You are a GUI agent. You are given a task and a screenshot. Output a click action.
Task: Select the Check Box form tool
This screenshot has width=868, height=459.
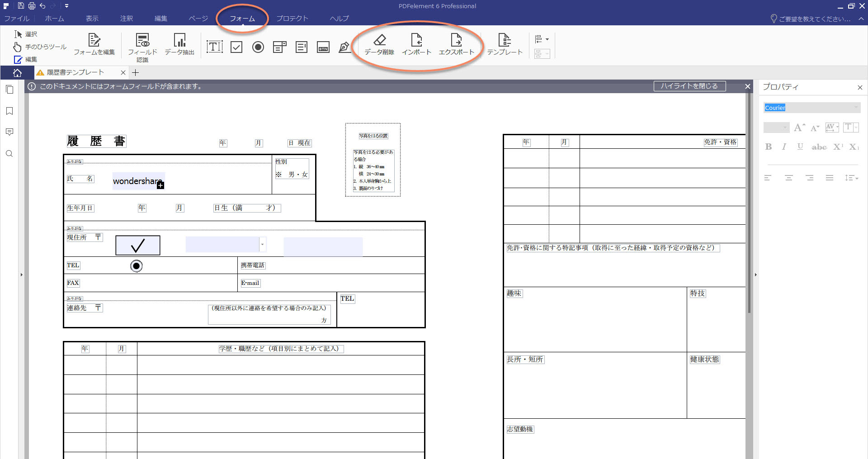(x=236, y=47)
